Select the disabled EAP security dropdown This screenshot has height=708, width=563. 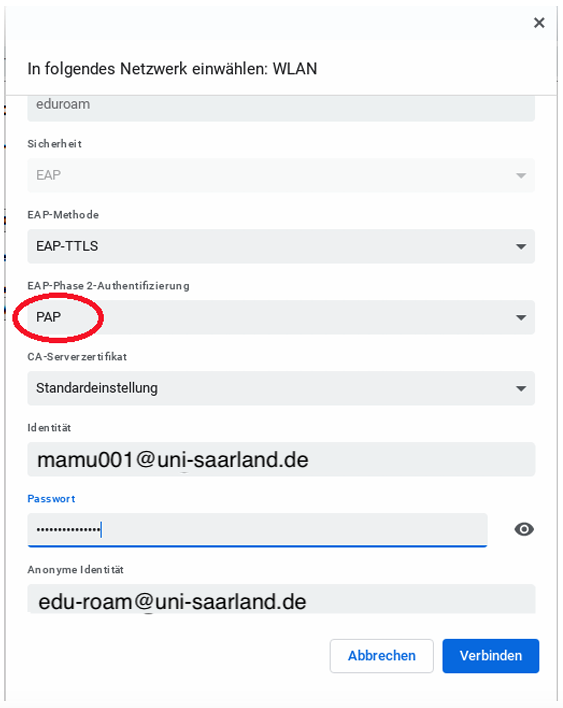point(281,175)
